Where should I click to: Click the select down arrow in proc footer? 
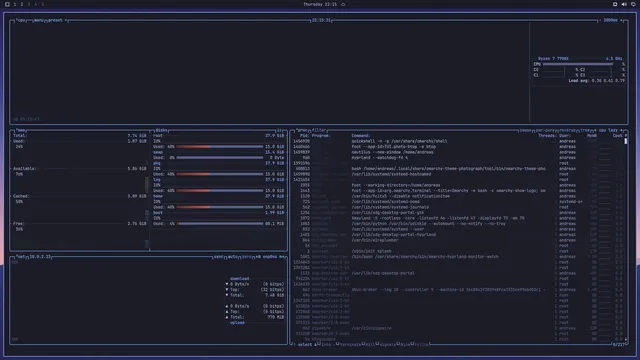pyautogui.click(x=315, y=345)
